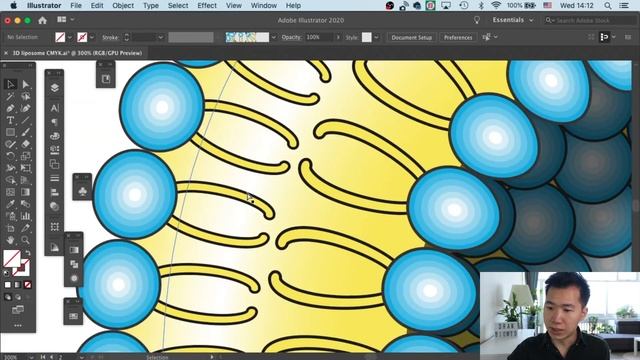Select the Selection tool arrow
The height and width of the screenshot is (360, 640).
click(11, 84)
